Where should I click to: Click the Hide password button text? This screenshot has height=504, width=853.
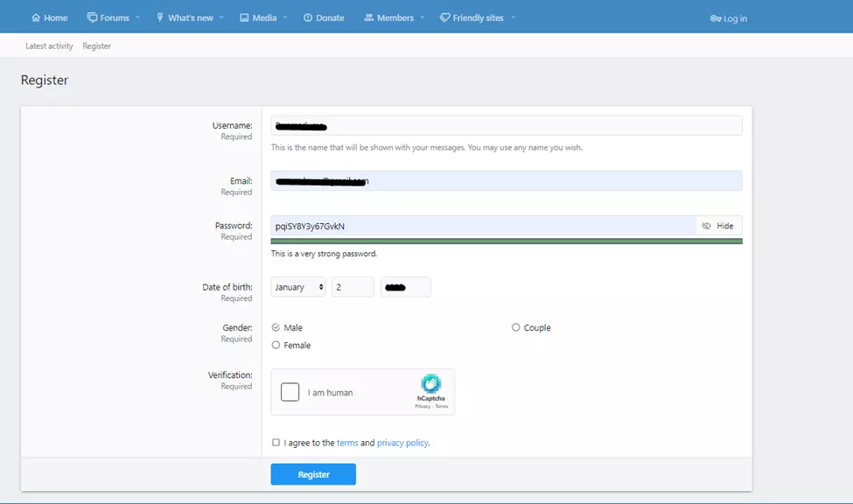[x=724, y=226]
